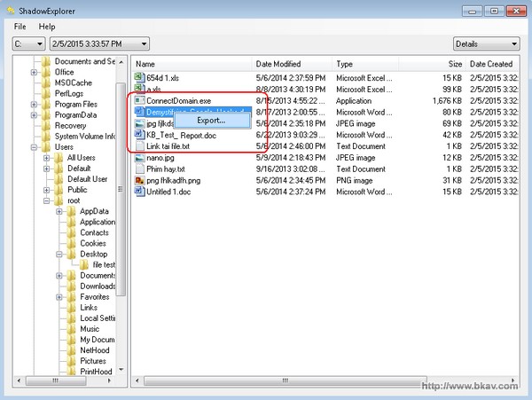
Task: Open the Help menu
Action: [47, 27]
